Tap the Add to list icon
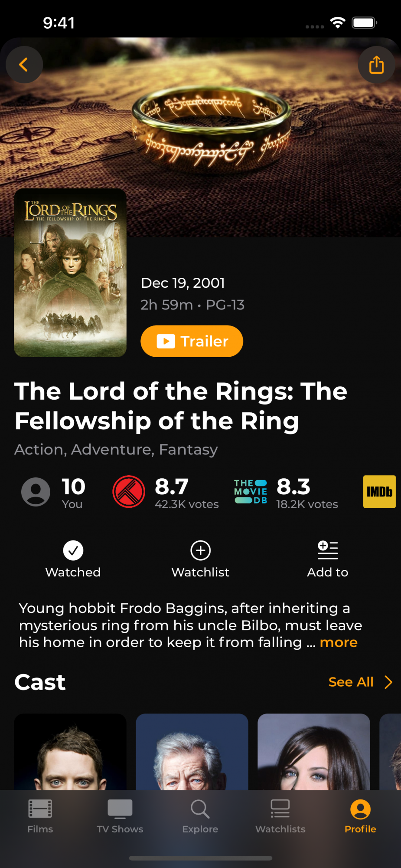This screenshot has height=868, width=401. pyautogui.click(x=328, y=550)
